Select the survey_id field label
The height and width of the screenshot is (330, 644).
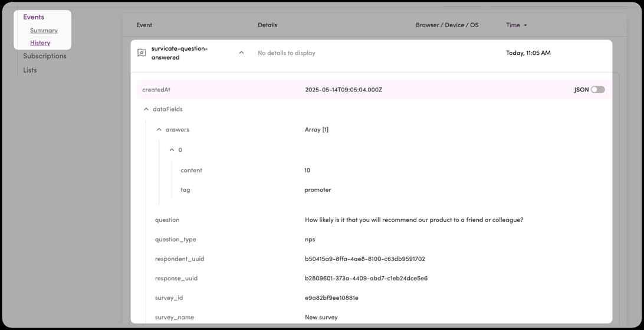169,298
